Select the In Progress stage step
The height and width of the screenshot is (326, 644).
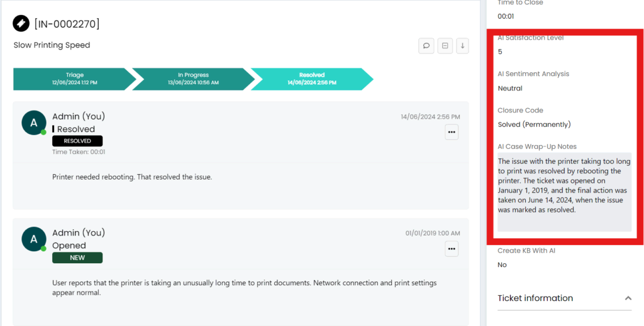click(x=192, y=79)
